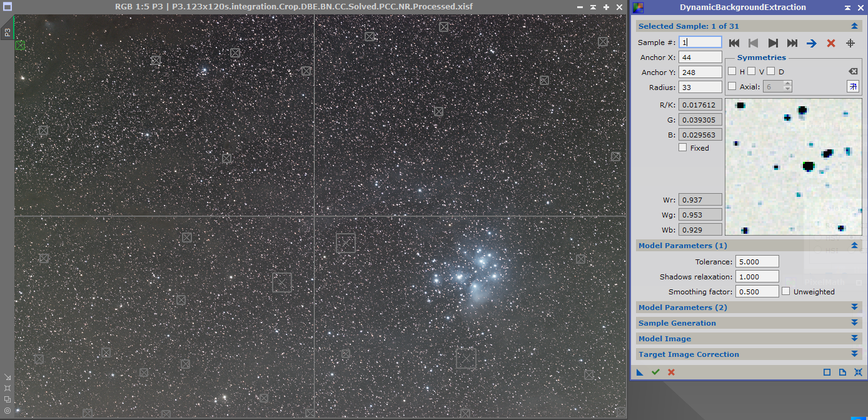Go to the last sample
The image size is (868, 420).
[x=792, y=43]
